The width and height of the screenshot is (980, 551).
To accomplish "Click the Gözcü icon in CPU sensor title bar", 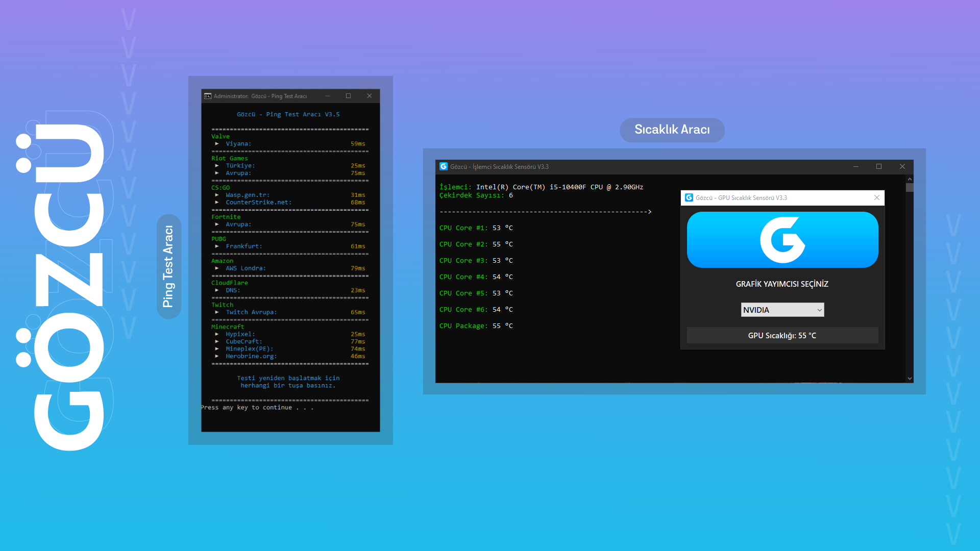I will coord(444,166).
